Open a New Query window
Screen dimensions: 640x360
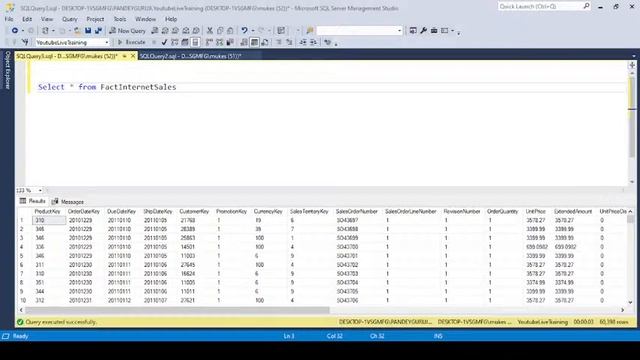127,31
